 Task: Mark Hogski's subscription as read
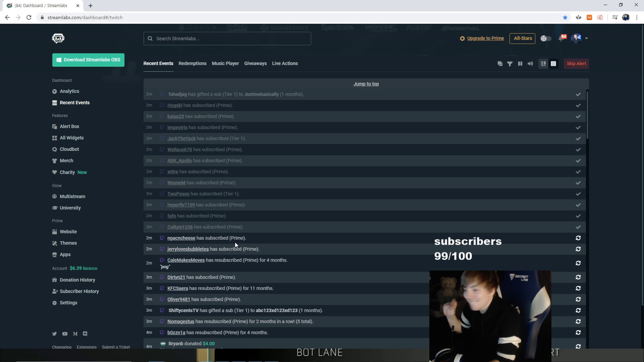click(578, 105)
